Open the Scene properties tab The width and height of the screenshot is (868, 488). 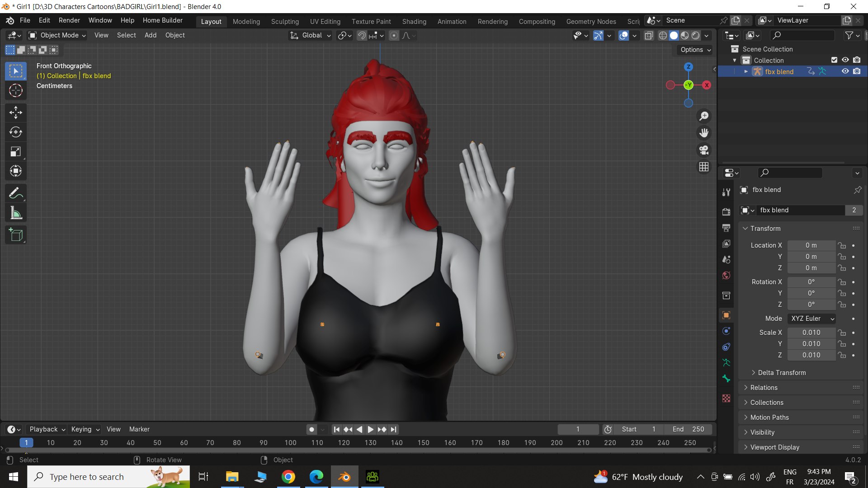[x=726, y=259]
